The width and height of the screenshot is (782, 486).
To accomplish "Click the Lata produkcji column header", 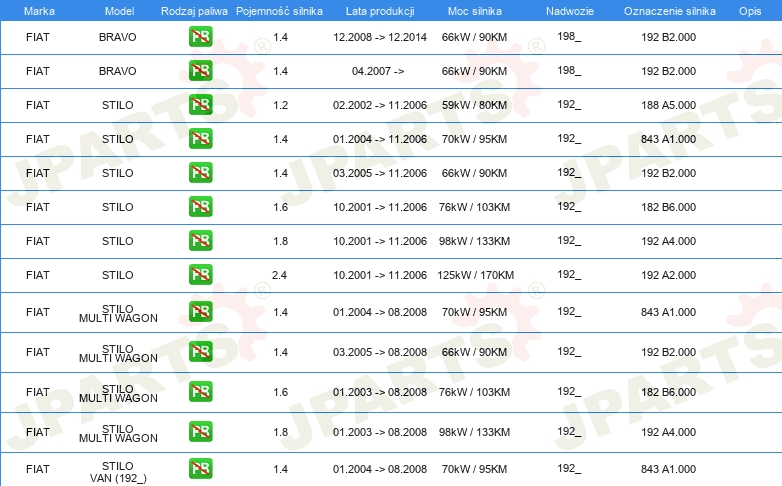I will (x=380, y=11).
